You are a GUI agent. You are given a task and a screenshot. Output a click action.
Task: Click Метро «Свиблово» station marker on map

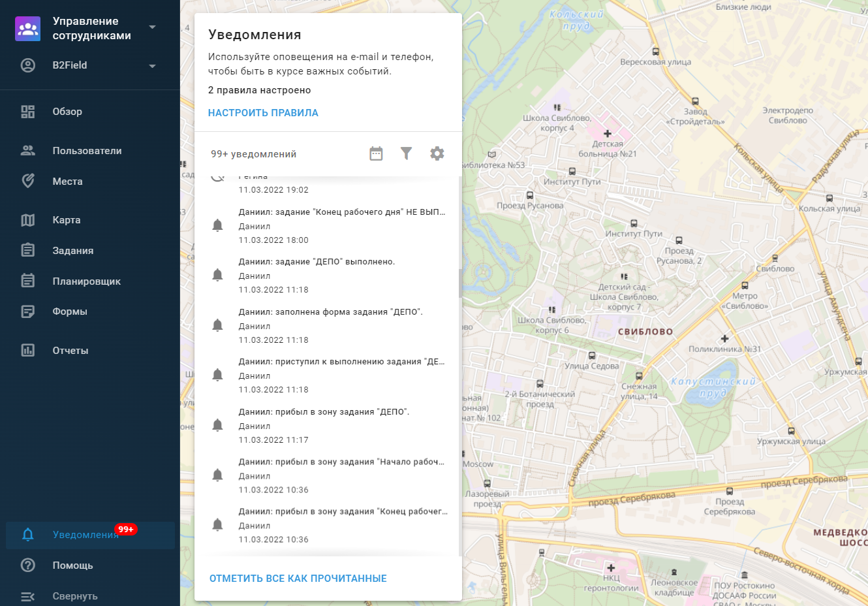click(745, 285)
